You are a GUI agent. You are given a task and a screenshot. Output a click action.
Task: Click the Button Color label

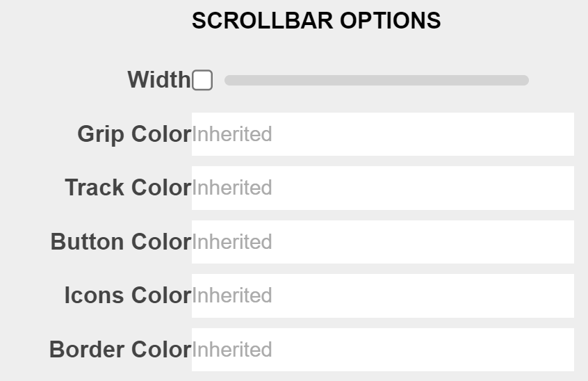(x=121, y=242)
